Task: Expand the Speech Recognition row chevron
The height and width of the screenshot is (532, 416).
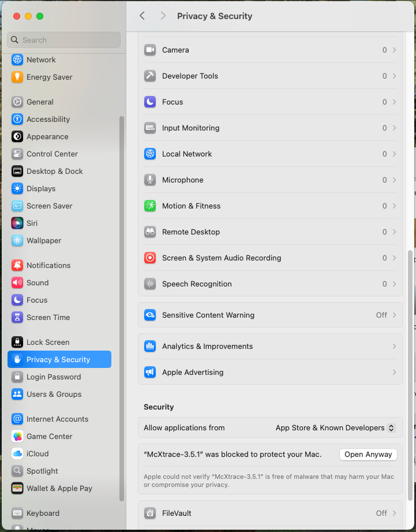Action: [394, 284]
